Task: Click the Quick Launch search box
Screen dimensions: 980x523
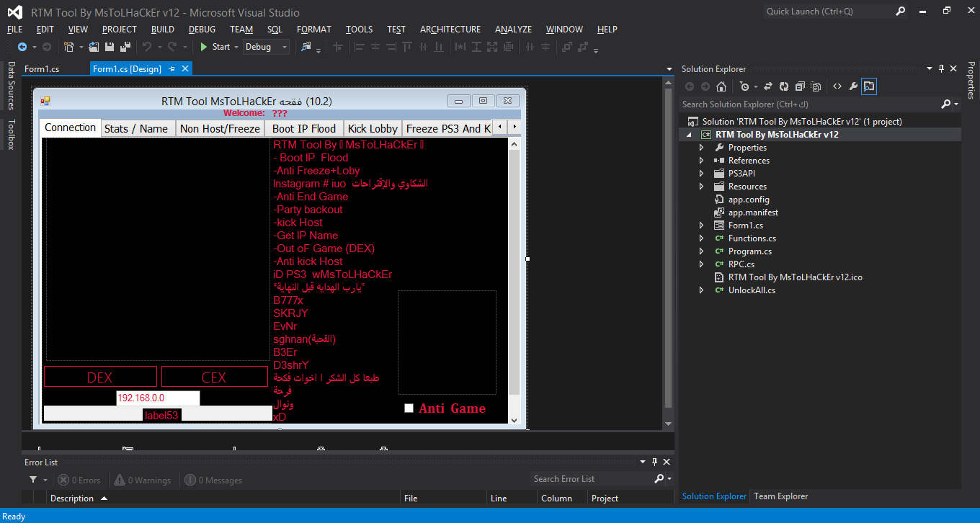Action: point(827,12)
